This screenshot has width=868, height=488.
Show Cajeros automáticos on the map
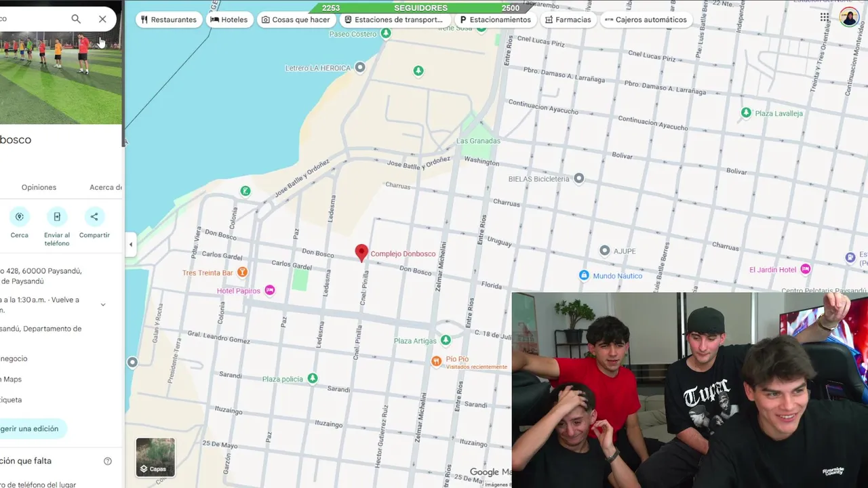coord(646,20)
